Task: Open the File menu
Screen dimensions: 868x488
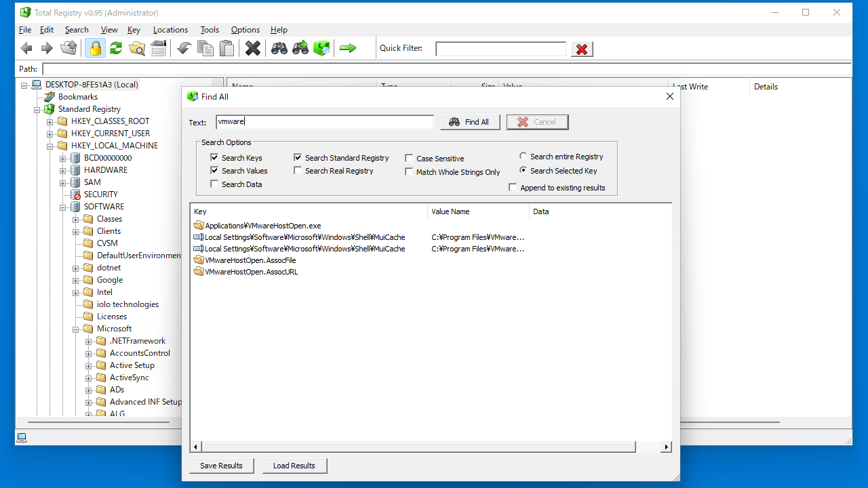Action: (x=25, y=30)
